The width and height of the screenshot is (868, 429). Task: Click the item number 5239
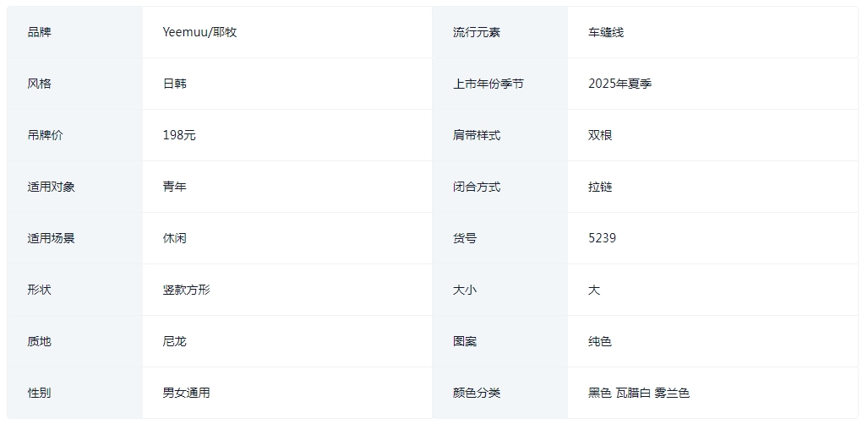pos(603,238)
